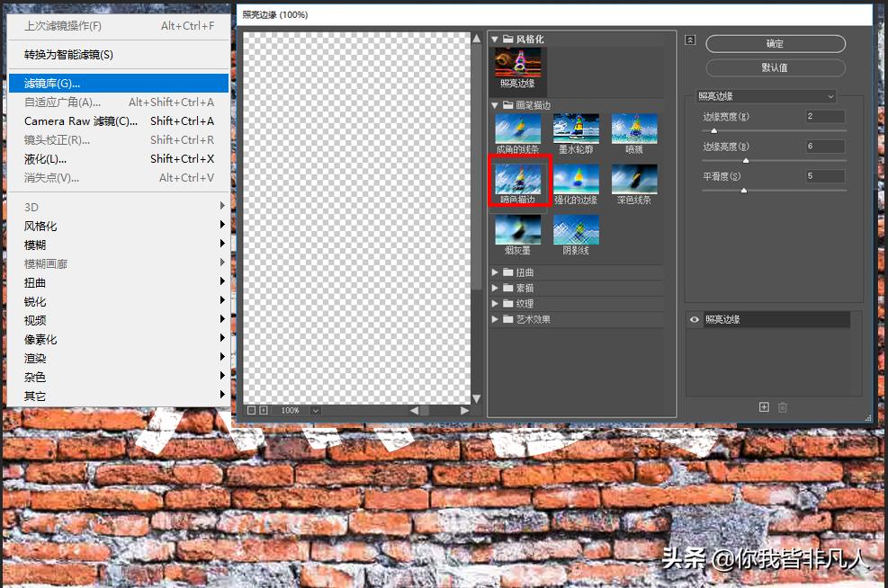Select the 墨水轮廓 (Ink Outlines) filter
Image resolution: width=888 pixels, height=588 pixels.
[575, 128]
